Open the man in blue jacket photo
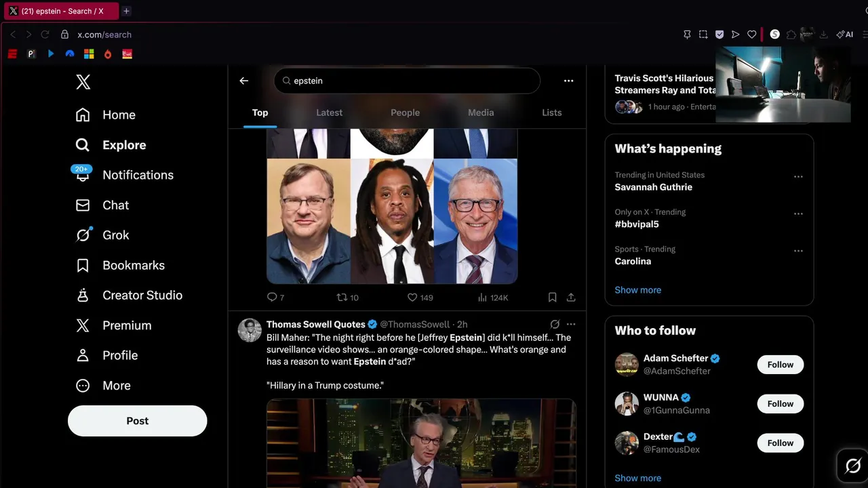The width and height of the screenshot is (868, 488). pos(309,221)
